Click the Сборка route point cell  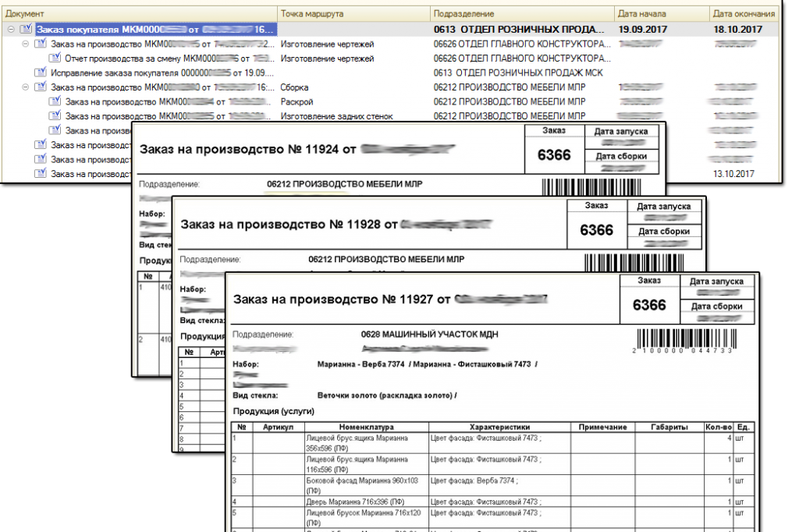[294, 87]
